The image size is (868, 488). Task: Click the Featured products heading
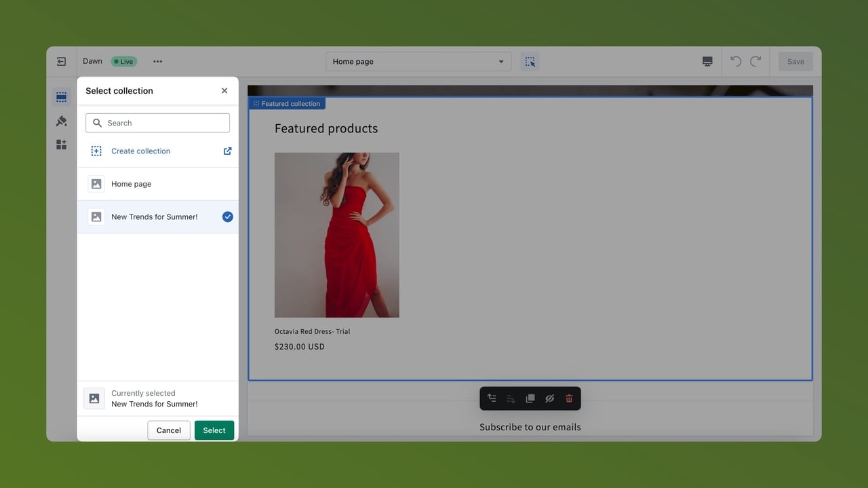326,128
